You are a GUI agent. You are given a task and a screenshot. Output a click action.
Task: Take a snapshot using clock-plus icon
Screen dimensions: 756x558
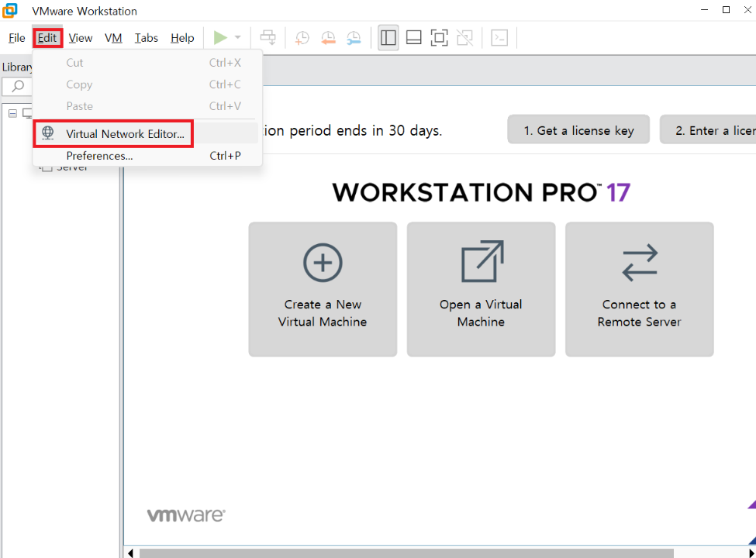302,37
